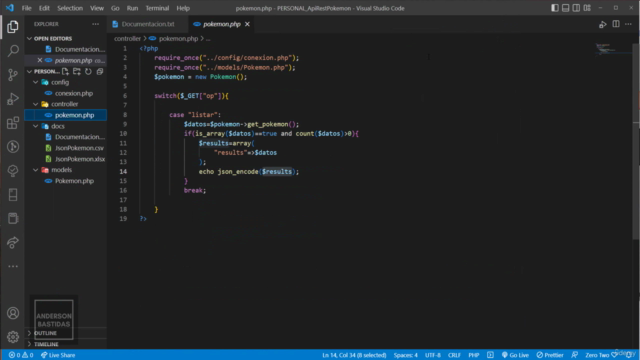Collapse the controller folder

pyautogui.click(x=65, y=104)
